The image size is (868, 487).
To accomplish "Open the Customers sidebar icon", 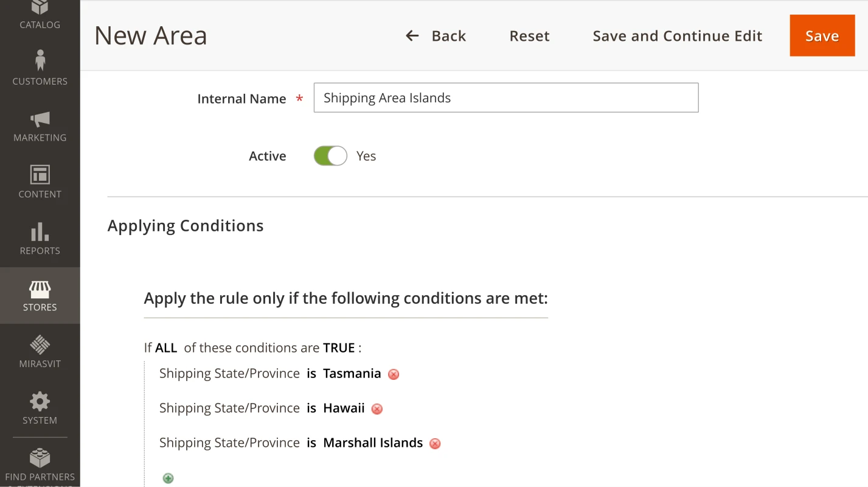I will (x=40, y=61).
